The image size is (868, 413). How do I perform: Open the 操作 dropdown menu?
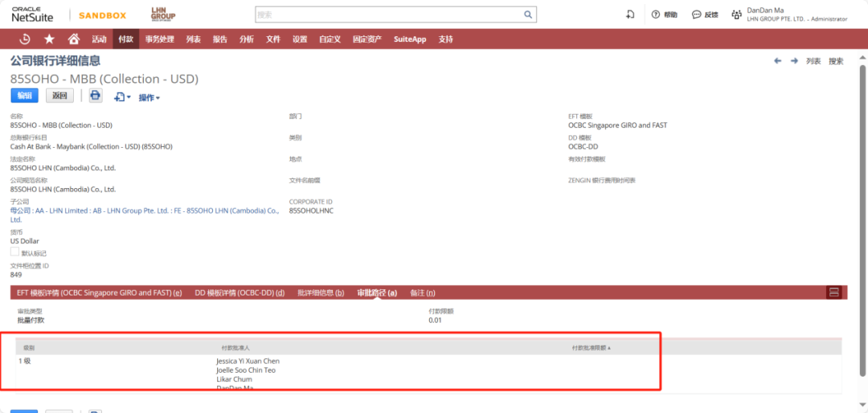(149, 98)
